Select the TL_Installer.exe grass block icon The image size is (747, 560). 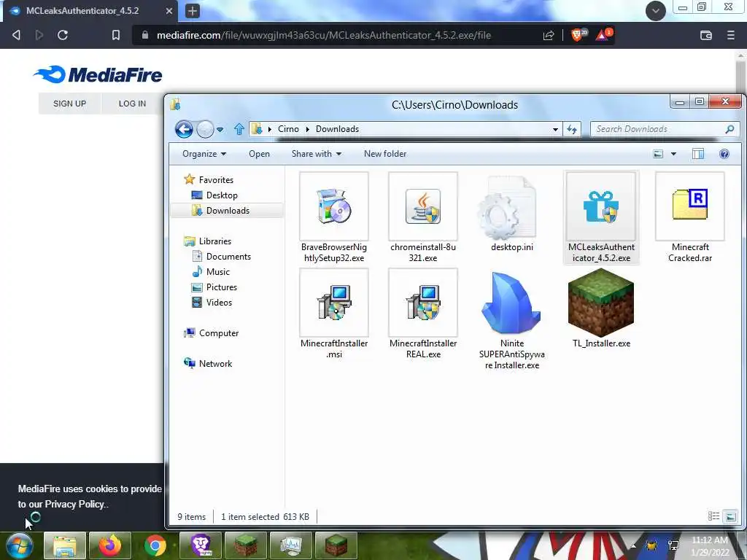601,303
